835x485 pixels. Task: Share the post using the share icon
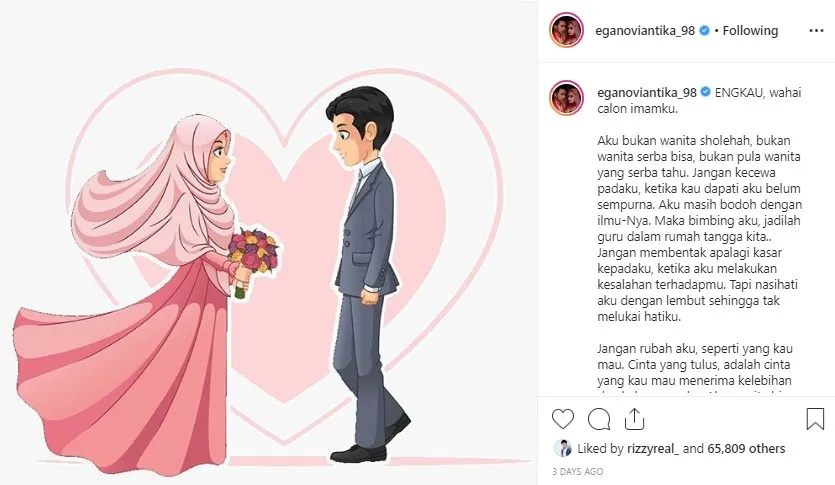634,419
